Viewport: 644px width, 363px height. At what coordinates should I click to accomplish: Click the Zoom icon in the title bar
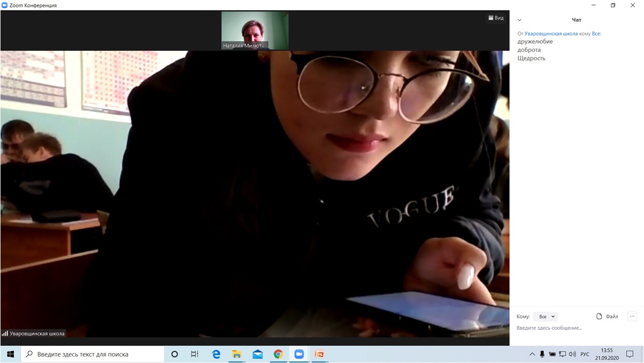pos(5,5)
